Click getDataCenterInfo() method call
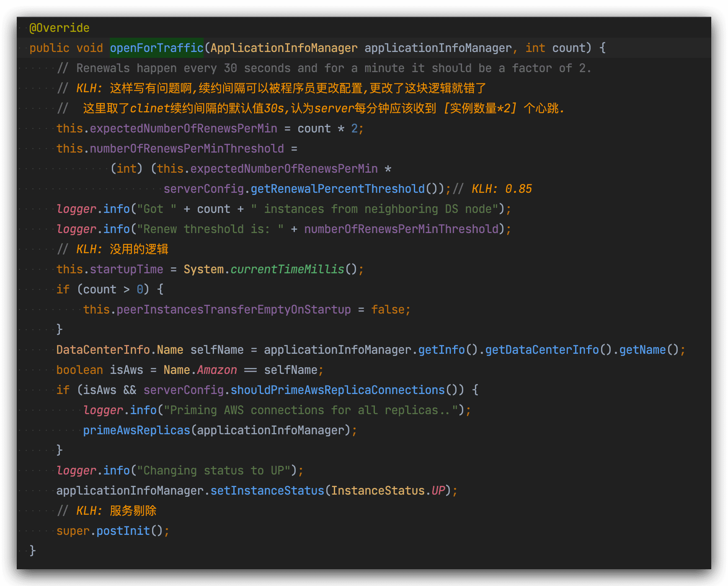This screenshot has width=728, height=586. click(x=549, y=350)
